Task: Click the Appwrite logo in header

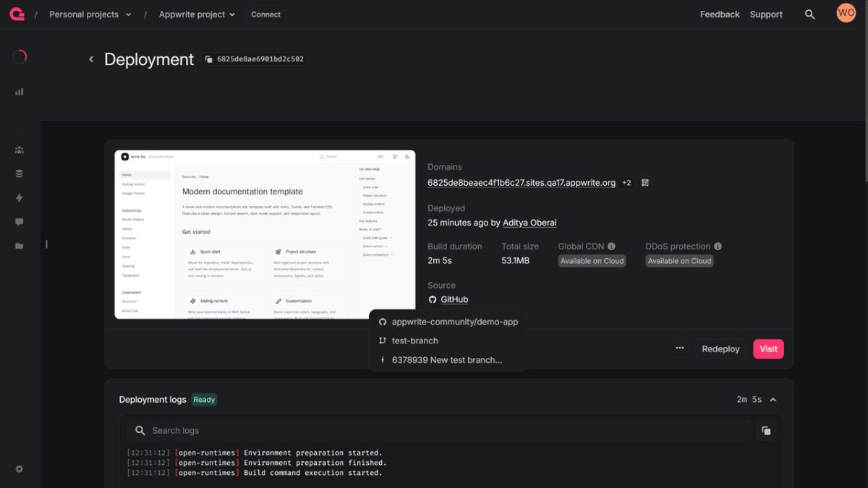Action: [x=17, y=14]
